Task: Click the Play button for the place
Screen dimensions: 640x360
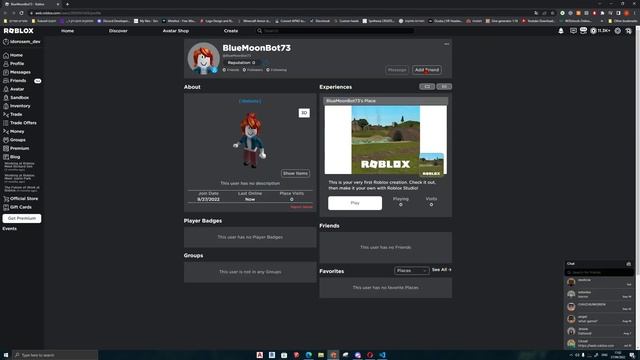Action: [355, 203]
